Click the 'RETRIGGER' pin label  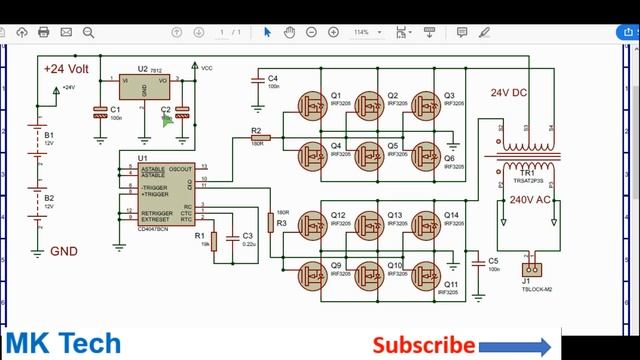[x=157, y=213]
